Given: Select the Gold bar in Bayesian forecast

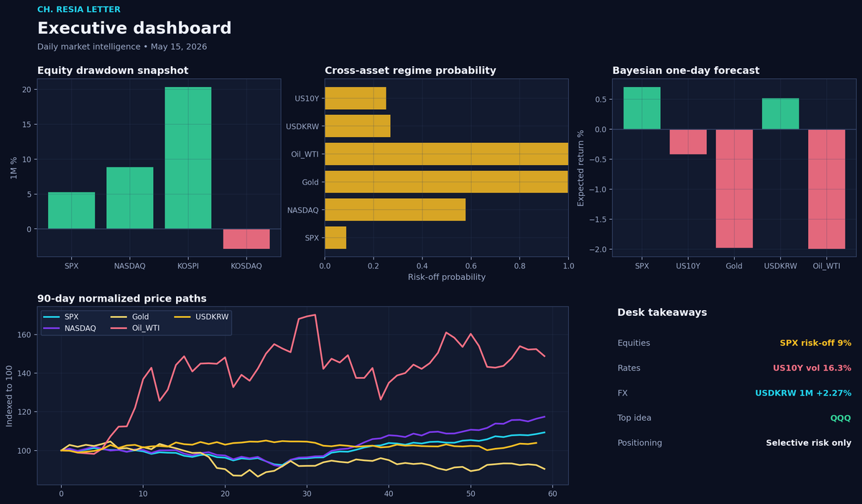Looking at the screenshot, I should pyautogui.click(x=734, y=189).
